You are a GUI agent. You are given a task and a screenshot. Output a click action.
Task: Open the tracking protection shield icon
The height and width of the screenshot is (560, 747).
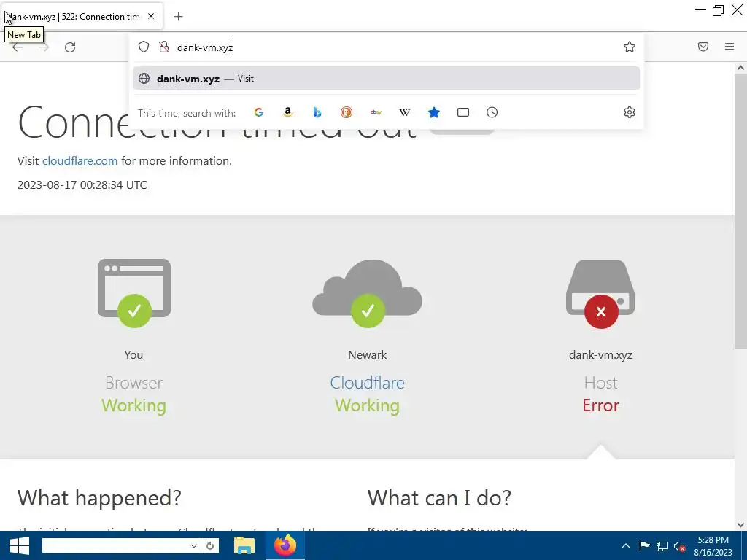[144, 47]
